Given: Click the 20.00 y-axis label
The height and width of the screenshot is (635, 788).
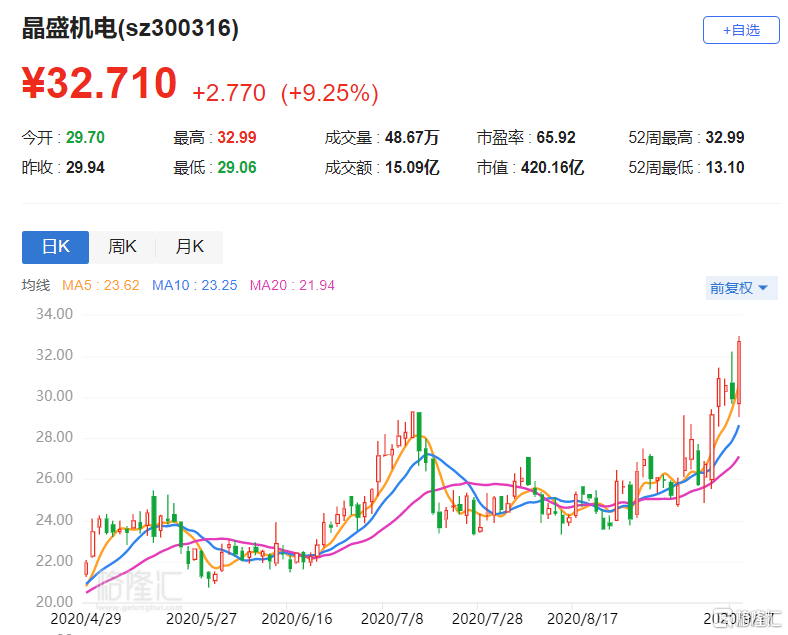Looking at the screenshot, I should click(x=54, y=601).
